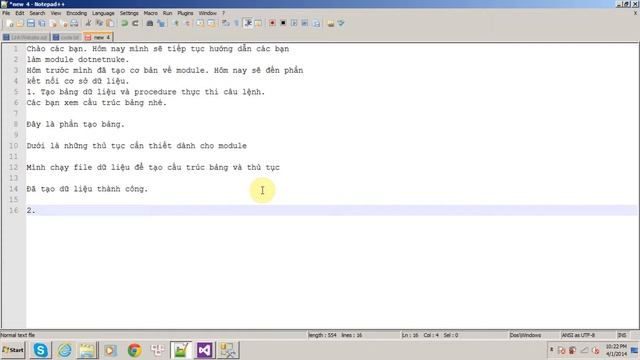The width and height of the screenshot is (640, 360).
Task: Toggle the highlighted Indent Guide button
Action: pos(248,23)
